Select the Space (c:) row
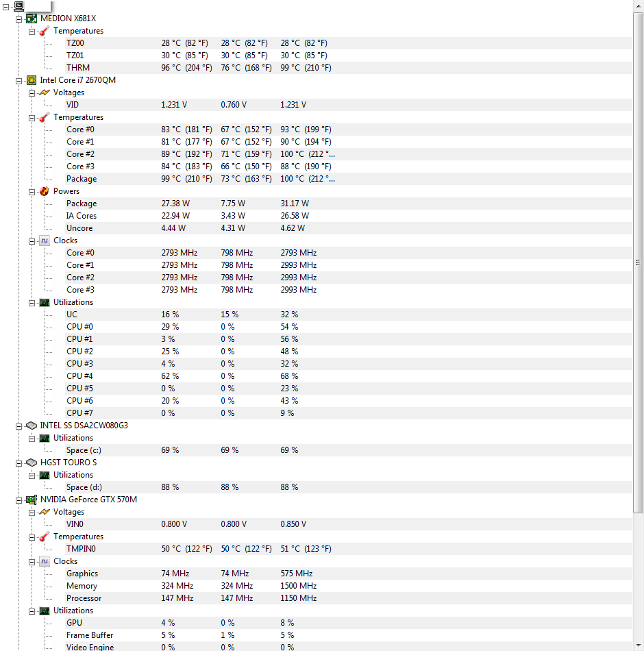 click(x=349, y=450)
